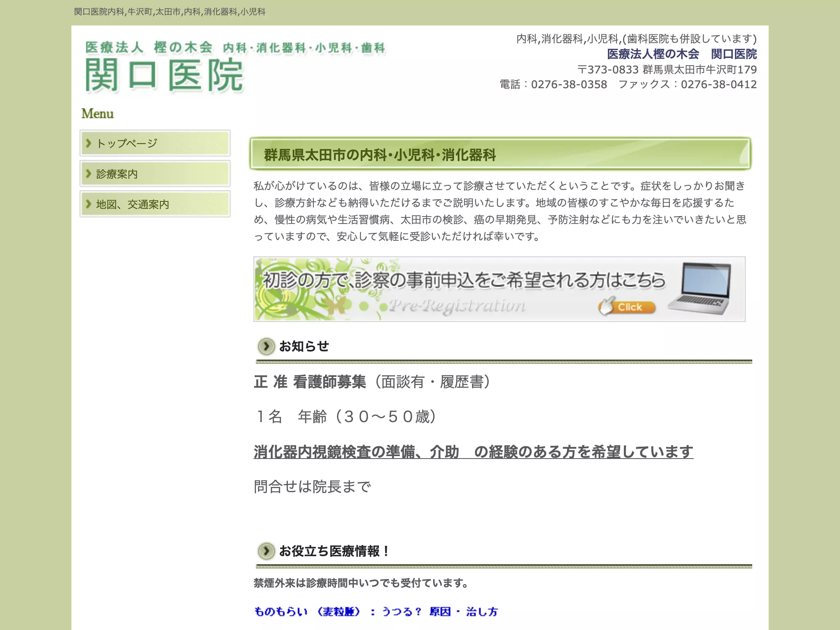Click the chevron icon beside 地図、交通案内

click(x=88, y=204)
